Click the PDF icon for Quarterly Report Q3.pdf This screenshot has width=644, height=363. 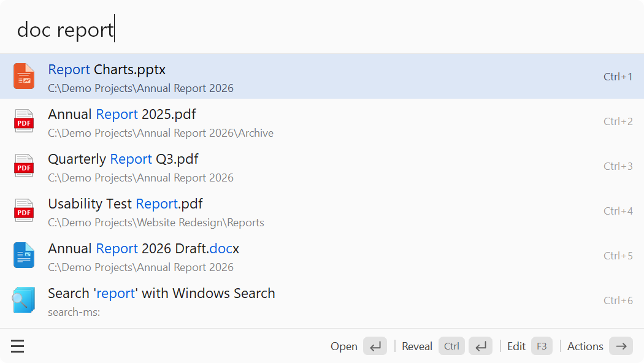(24, 166)
